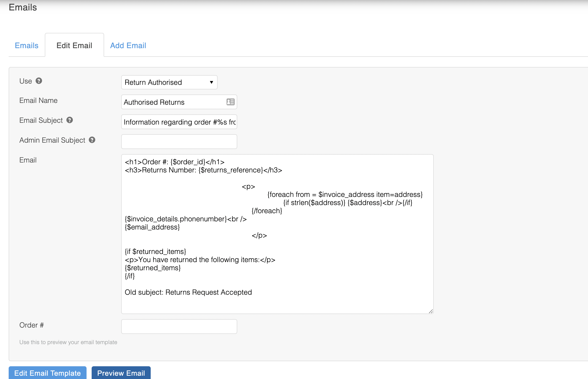Screen dimensions: 588x379
Task: Open the Add Email tab
Action: [x=128, y=46]
